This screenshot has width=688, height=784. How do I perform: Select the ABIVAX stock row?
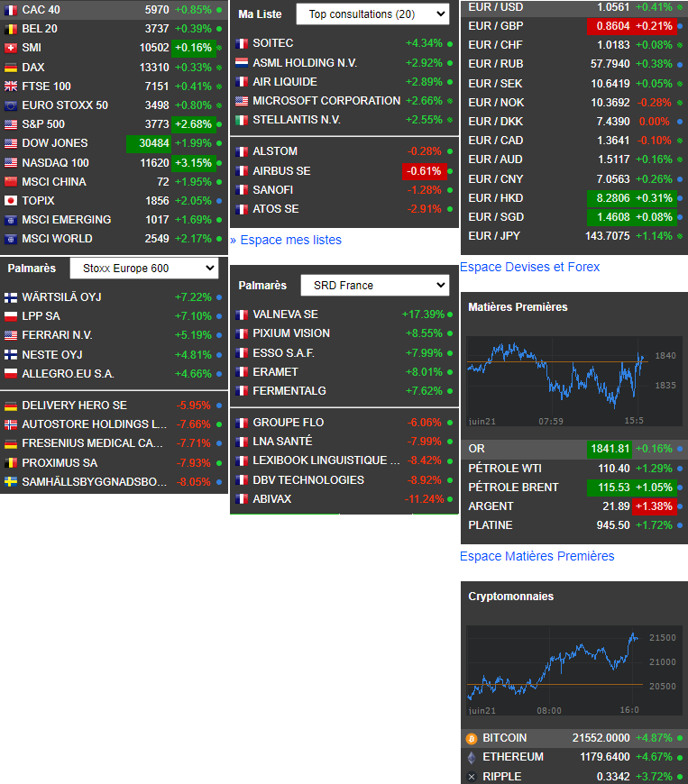[x=344, y=499]
